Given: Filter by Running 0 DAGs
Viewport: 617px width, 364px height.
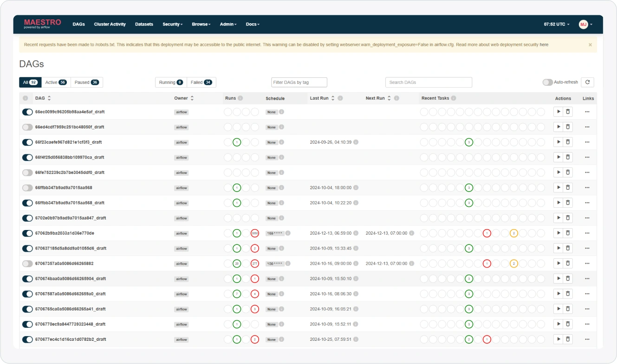Looking at the screenshot, I should tap(171, 82).
